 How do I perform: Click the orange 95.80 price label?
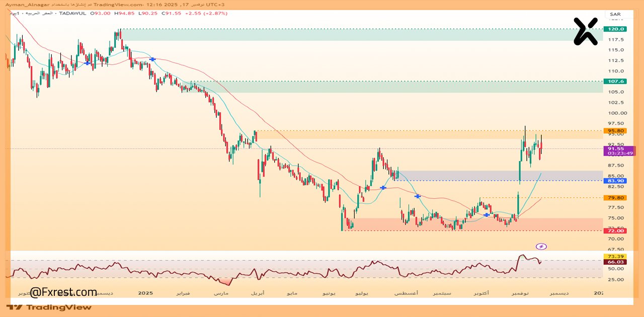coord(615,131)
